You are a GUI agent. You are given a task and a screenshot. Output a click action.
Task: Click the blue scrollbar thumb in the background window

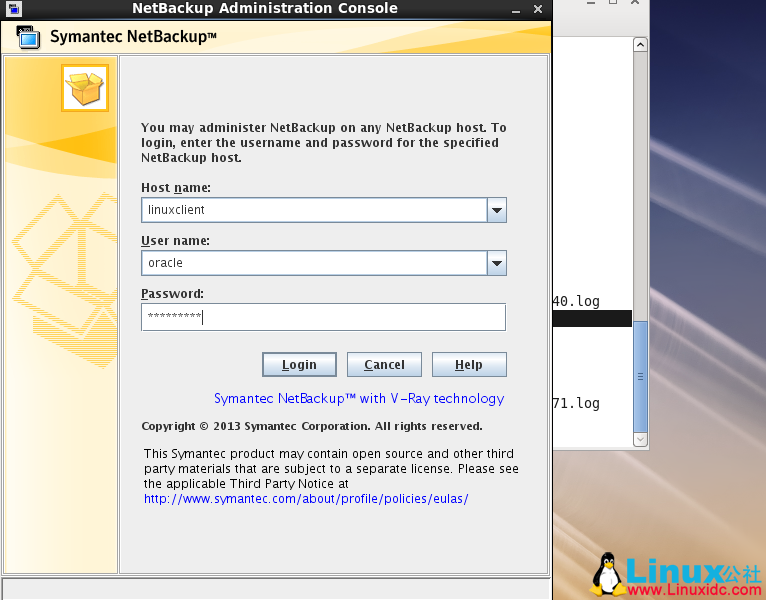point(640,376)
